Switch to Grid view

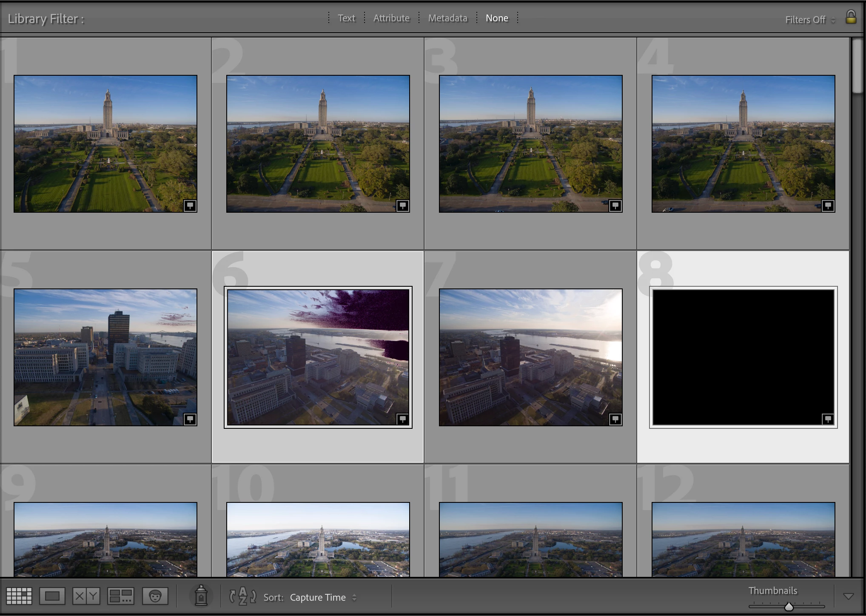19,596
